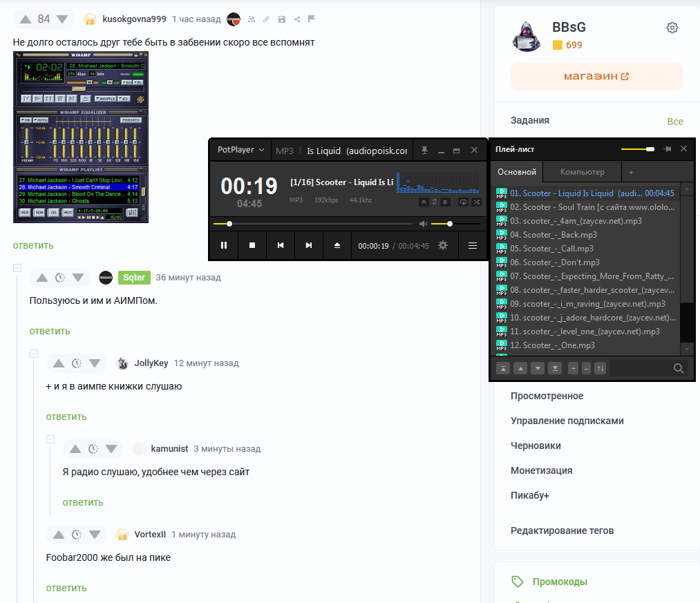Open BBsG profile settings gear
Screen dimensions: 700x603
[672, 28]
